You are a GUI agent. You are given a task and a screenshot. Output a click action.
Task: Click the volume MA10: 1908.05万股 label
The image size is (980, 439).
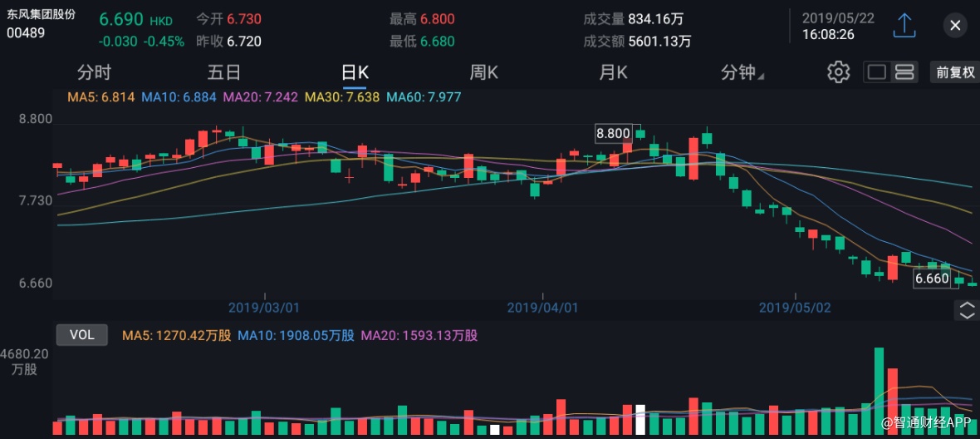click(296, 336)
